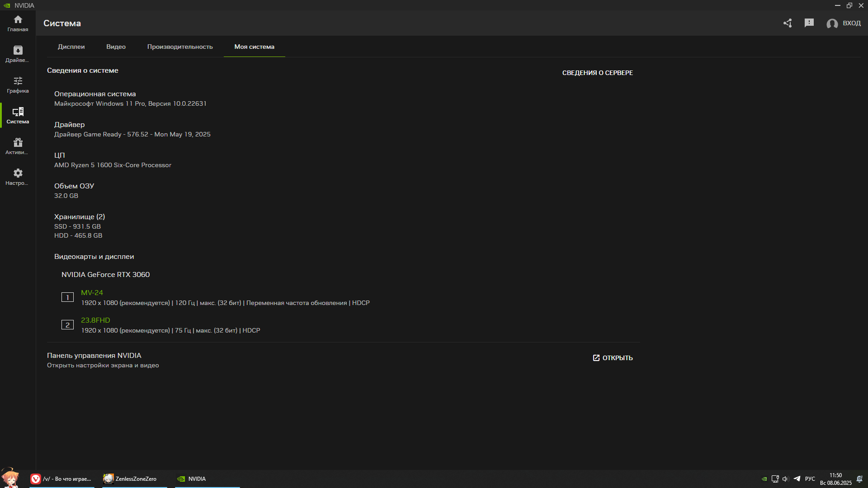
Task: Click the AMD Ryzen 5 1600 text
Action: click(x=113, y=165)
